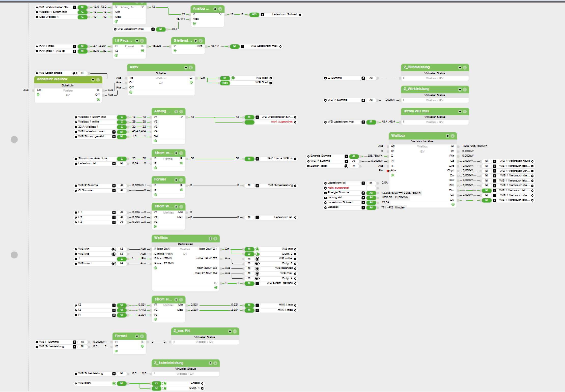Image resolution: width=565 pixels, height=392 pixels.
Task: Select the Gleitend... average block title
Action: coord(182,41)
